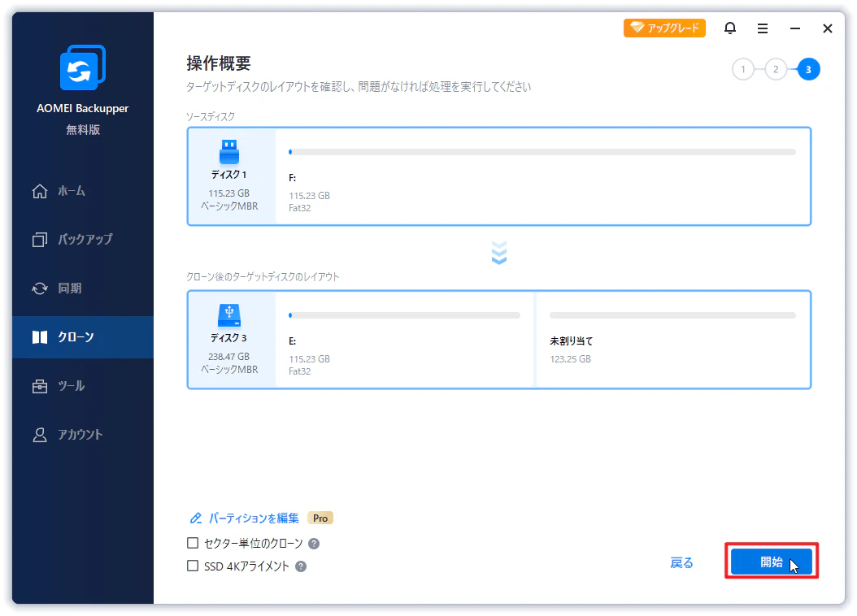This screenshot has width=857, height=616.
Task: Minimize the AOMEI Backupper window
Action: pyautogui.click(x=794, y=28)
